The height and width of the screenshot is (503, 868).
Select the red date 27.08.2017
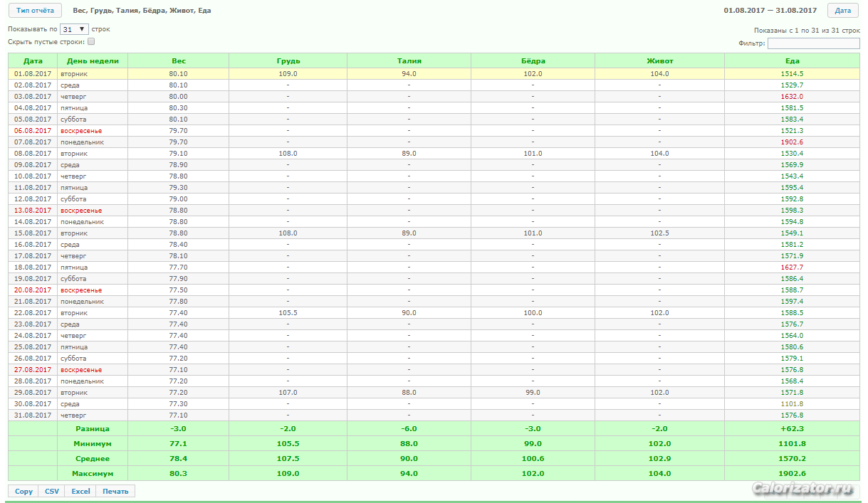33,369
